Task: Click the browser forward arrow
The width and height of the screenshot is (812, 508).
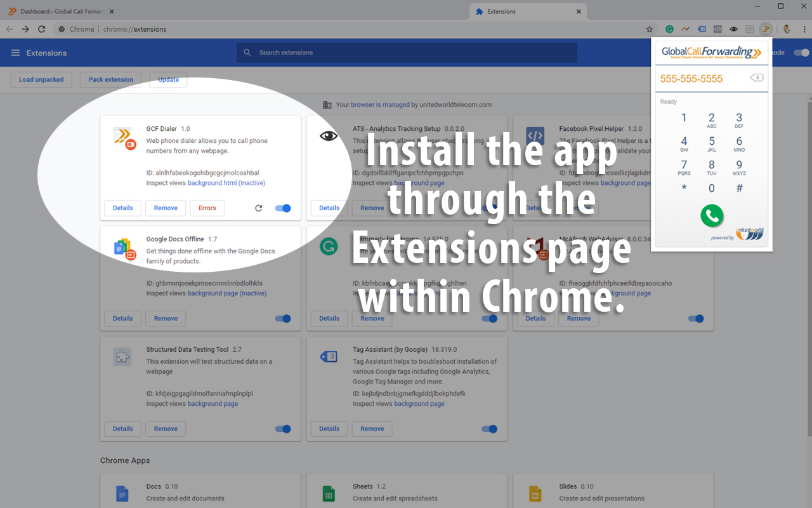Action: (x=25, y=29)
